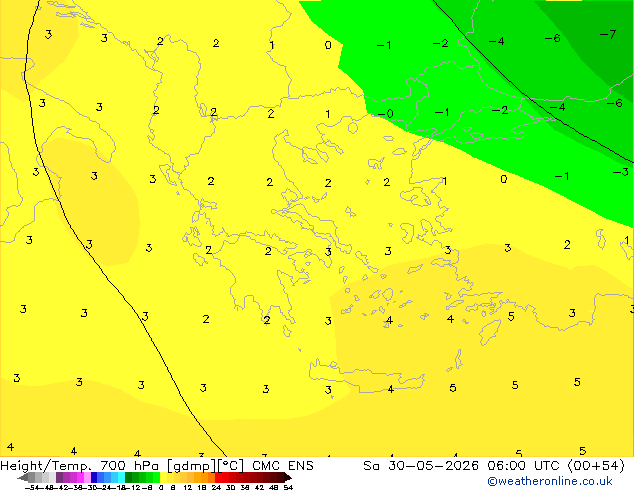634x490 pixels.
Task: Click the '-54' label at legend's left end
Action: pyautogui.click(x=32, y=488)
